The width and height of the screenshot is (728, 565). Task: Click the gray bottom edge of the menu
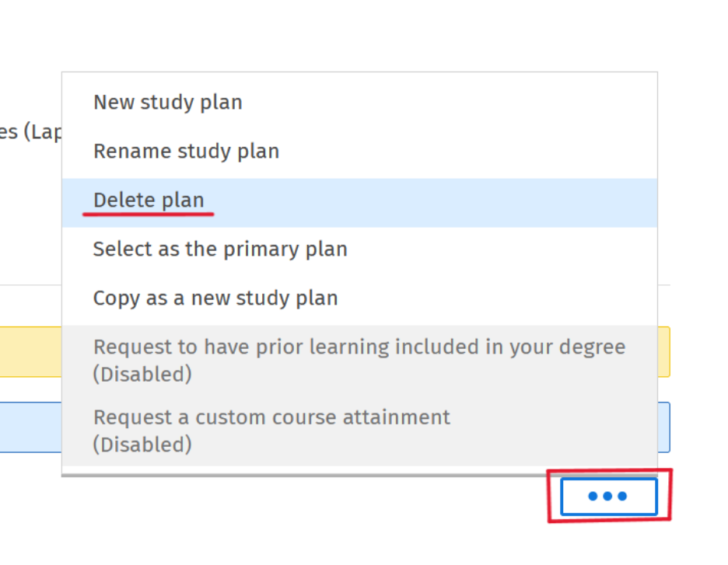(359, 475)
